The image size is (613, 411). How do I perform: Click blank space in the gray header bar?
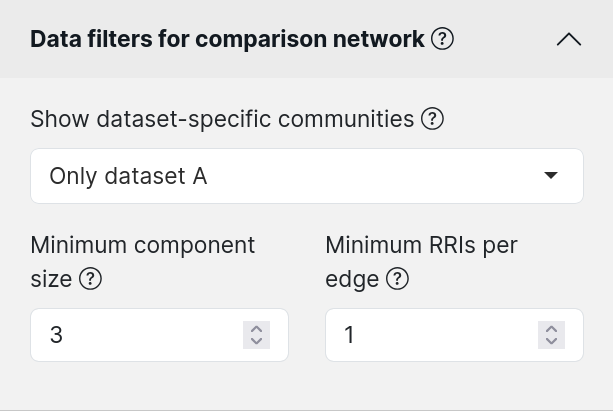pyautogui.click(x=504, y=39)
